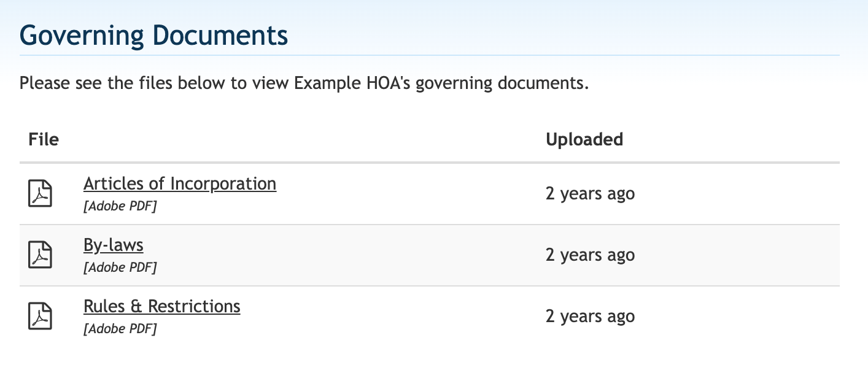Click the PDF icon beside Articles of Incorporation
Viewport: 868px width, 389px height.
coord(41,194)
